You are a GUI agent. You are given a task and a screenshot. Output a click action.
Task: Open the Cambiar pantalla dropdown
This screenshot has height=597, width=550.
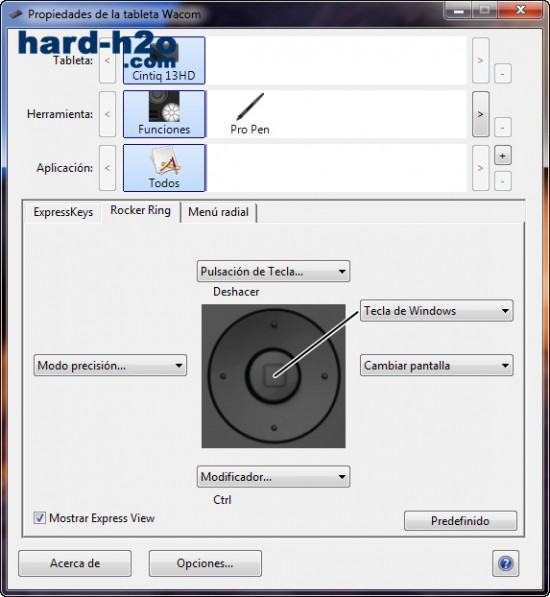pyautogui.click(x=437, y=366)
